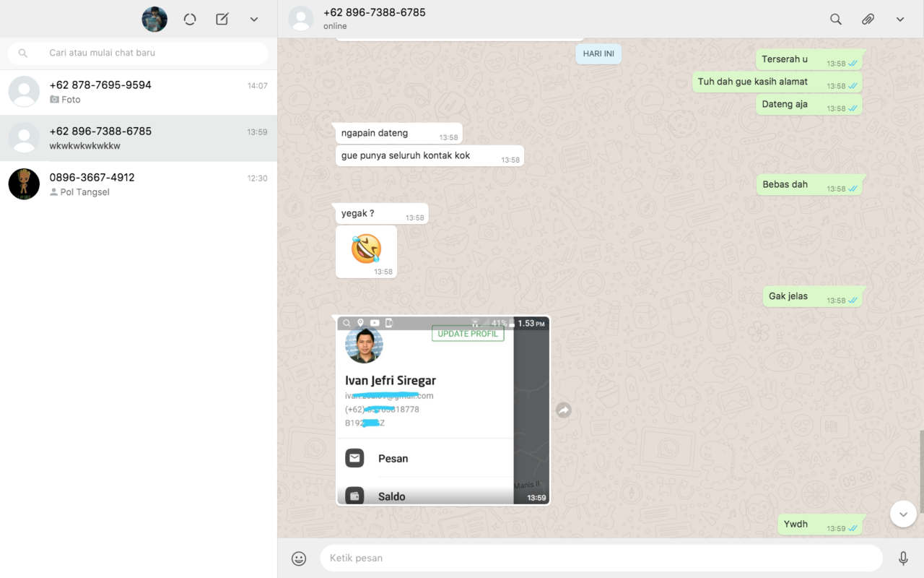Click the read ticks on "Ywdh" message
The image size is (924, 578).
pos(853,528)
